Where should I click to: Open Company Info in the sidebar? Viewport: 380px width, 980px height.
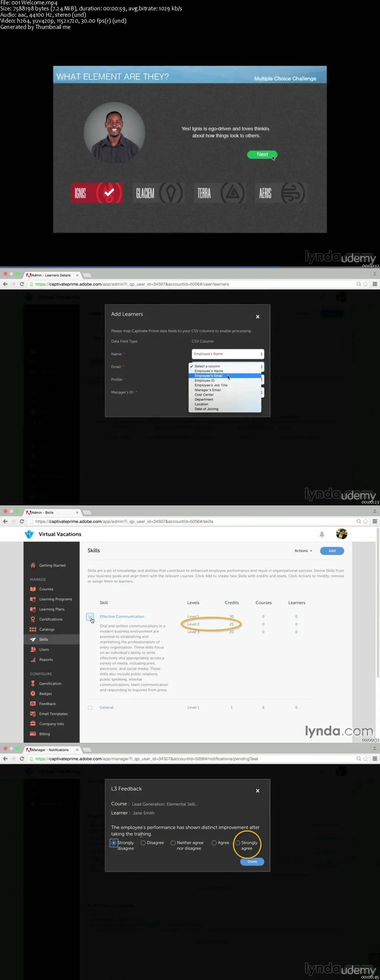(x=52, y=724)
